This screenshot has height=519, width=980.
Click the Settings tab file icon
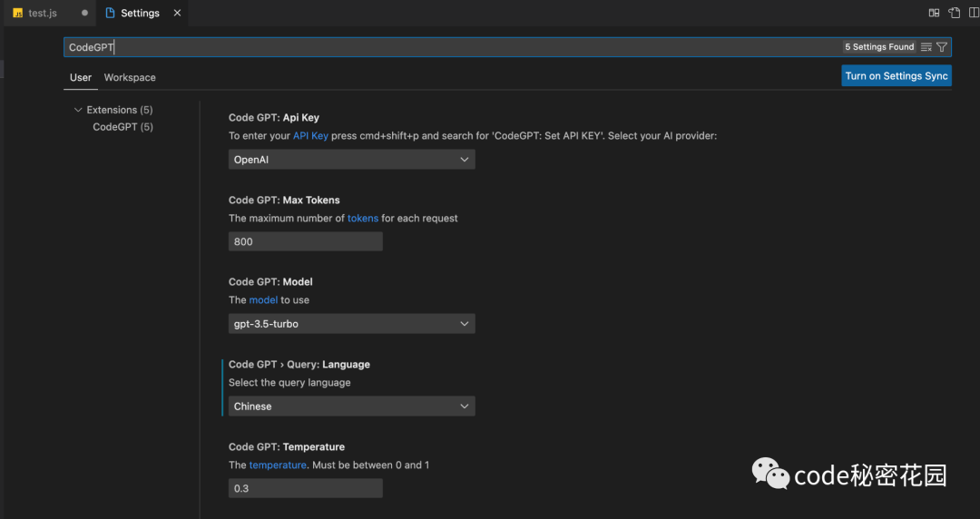click(110, 13)
